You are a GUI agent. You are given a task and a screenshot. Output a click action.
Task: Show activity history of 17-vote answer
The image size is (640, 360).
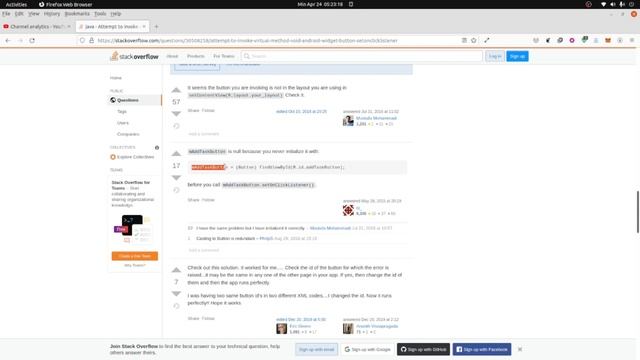click(x=176, y=190)
